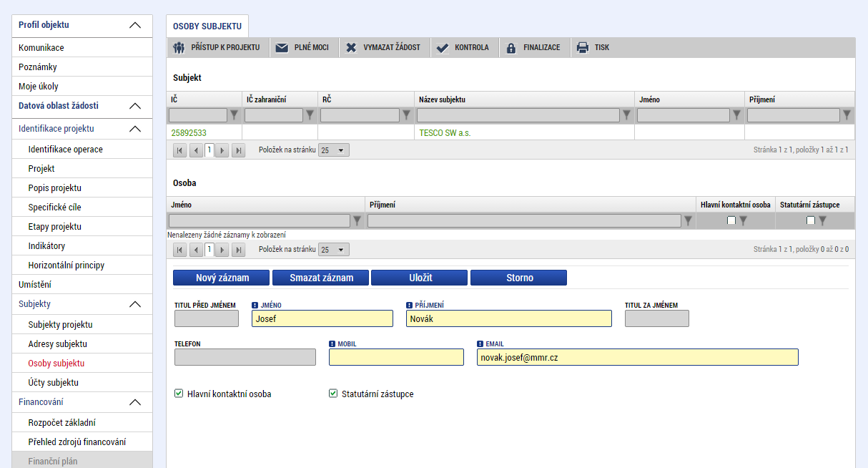Open filter funnel for RČ column
Image resolution: width=868 pixels, height=468 pixels.
(407, 114)
